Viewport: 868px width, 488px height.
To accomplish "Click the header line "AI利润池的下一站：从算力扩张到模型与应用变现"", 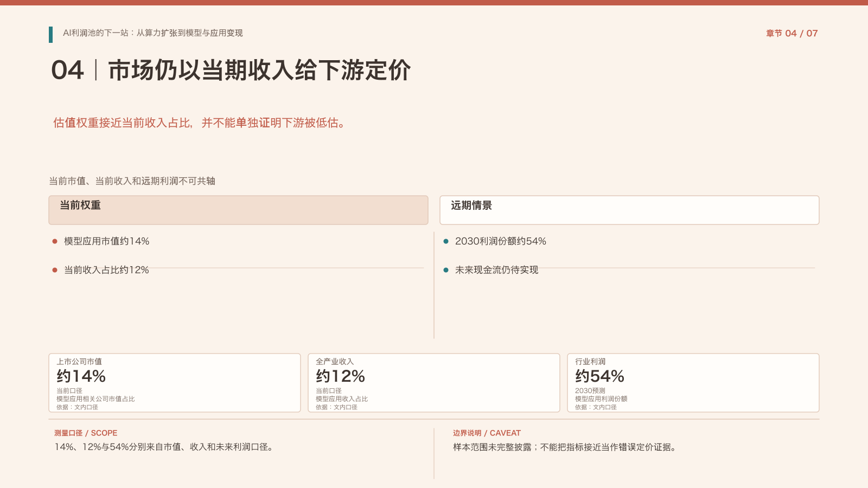I will pos(153,33).
